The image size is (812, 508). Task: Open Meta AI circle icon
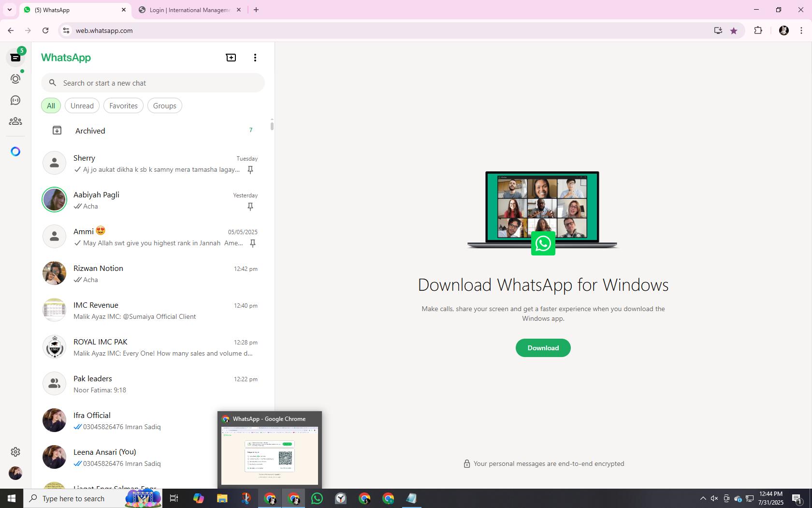(15, 152)
